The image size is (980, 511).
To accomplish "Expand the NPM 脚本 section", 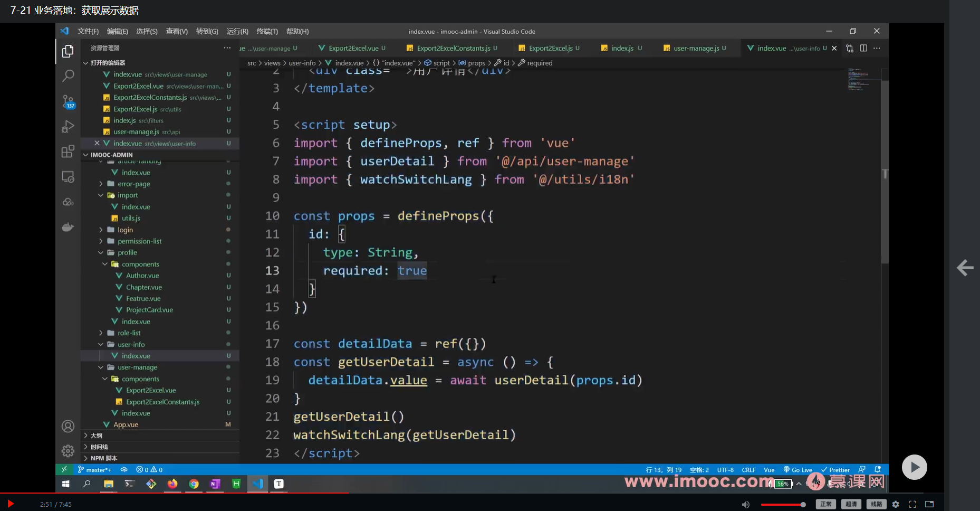I will [x=160, y=458].
